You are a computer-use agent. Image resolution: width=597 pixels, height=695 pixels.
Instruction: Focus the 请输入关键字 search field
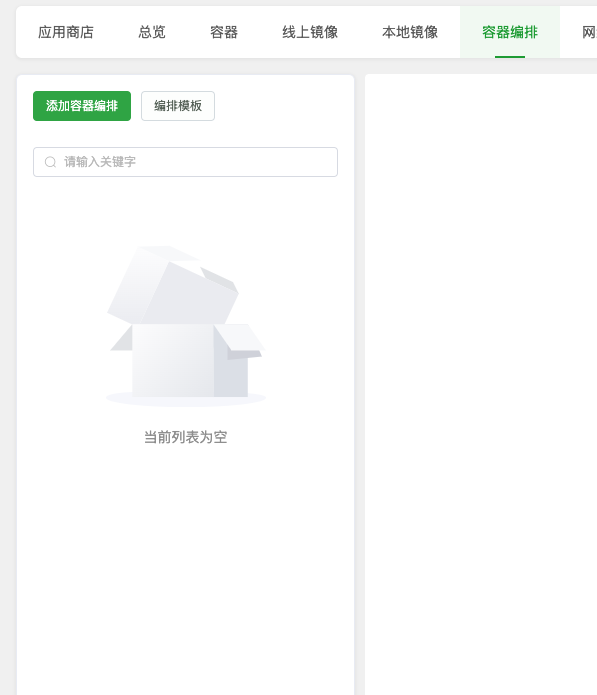(x=185, y=162)
